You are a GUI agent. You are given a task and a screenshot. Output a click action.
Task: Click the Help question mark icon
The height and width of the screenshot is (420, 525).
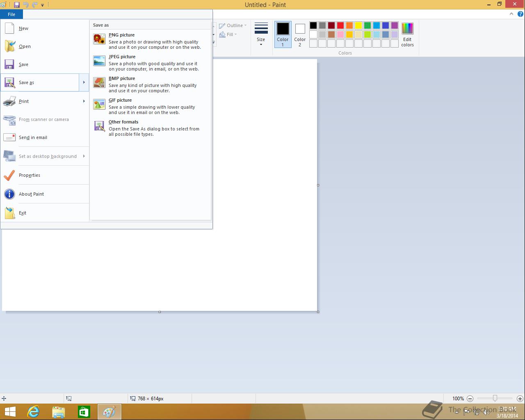pyautogui.click(x=520, y=14)
